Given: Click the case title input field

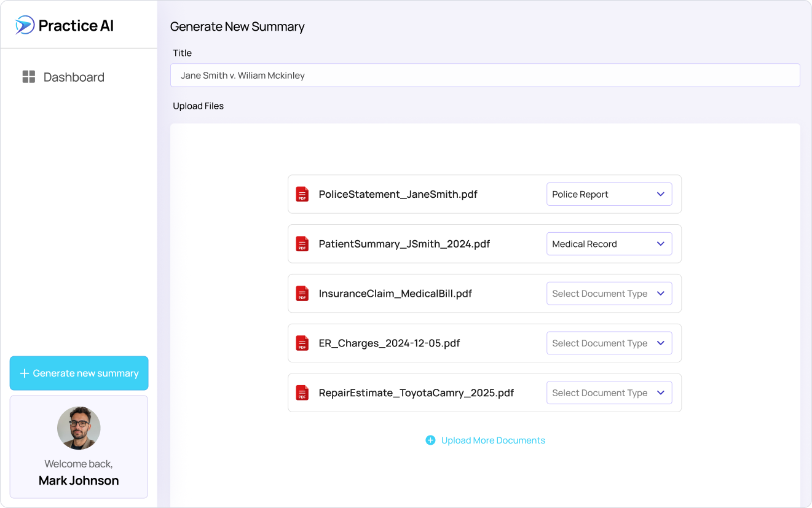Looking at the screenshot, I should pyautogui.click(x=485, y=75).
